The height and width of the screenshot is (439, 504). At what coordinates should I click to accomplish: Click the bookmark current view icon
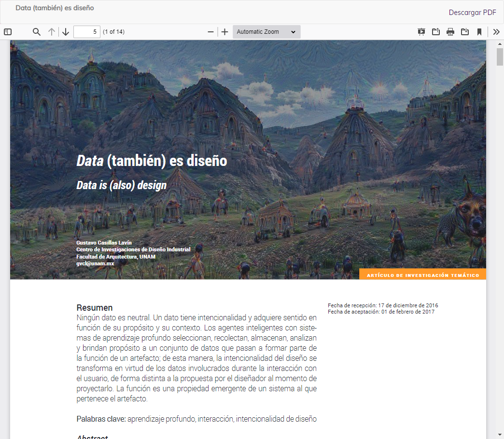(x=479, y=32)
